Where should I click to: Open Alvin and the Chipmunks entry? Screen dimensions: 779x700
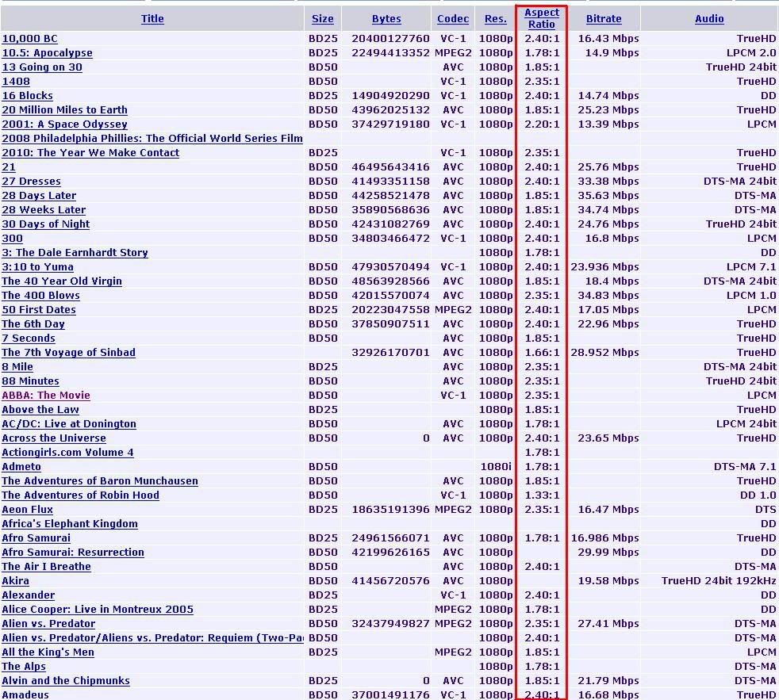[x=66, y=681]
